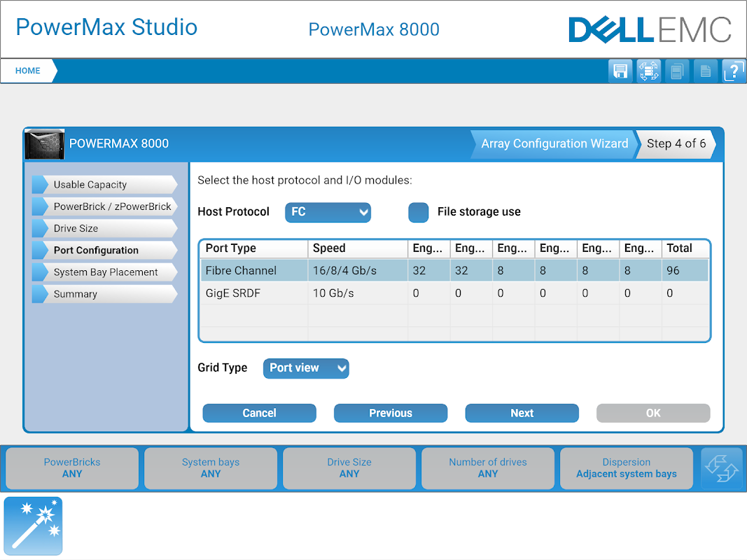
Task: Click the Array Configuration Wizard label
Action: click(x=554, y=143)
